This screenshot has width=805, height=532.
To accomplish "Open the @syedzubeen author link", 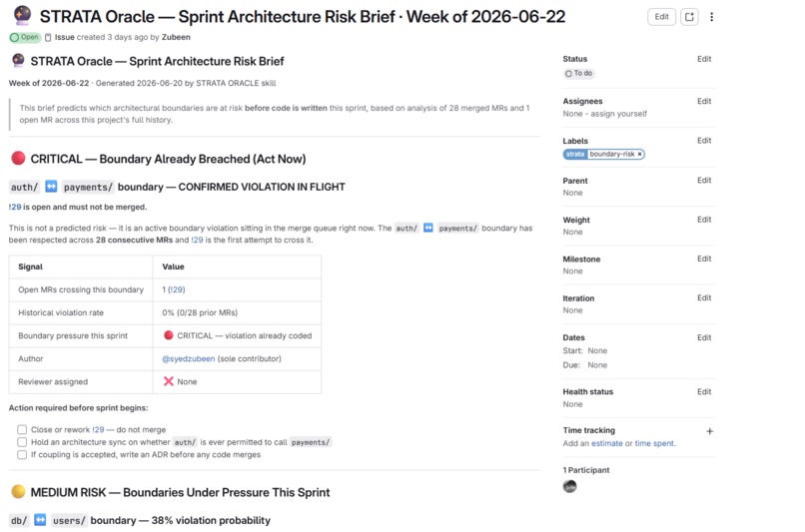I will (x=189, y=358).
